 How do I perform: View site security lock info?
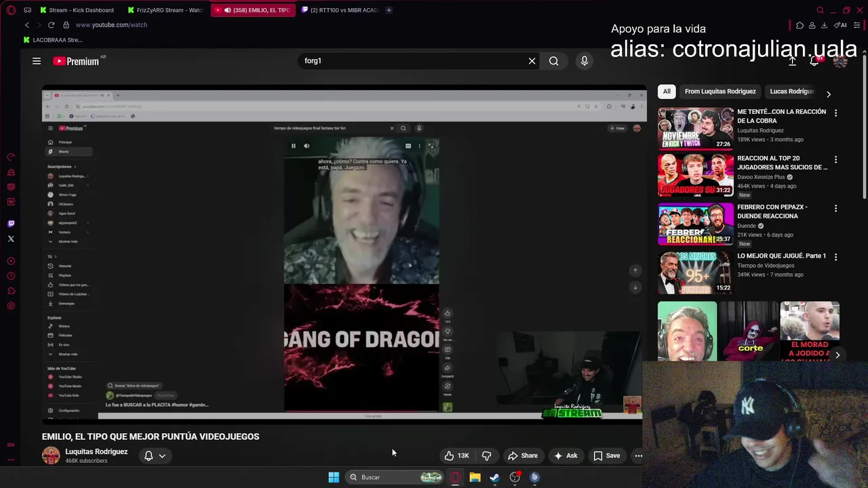pos(66,25)
